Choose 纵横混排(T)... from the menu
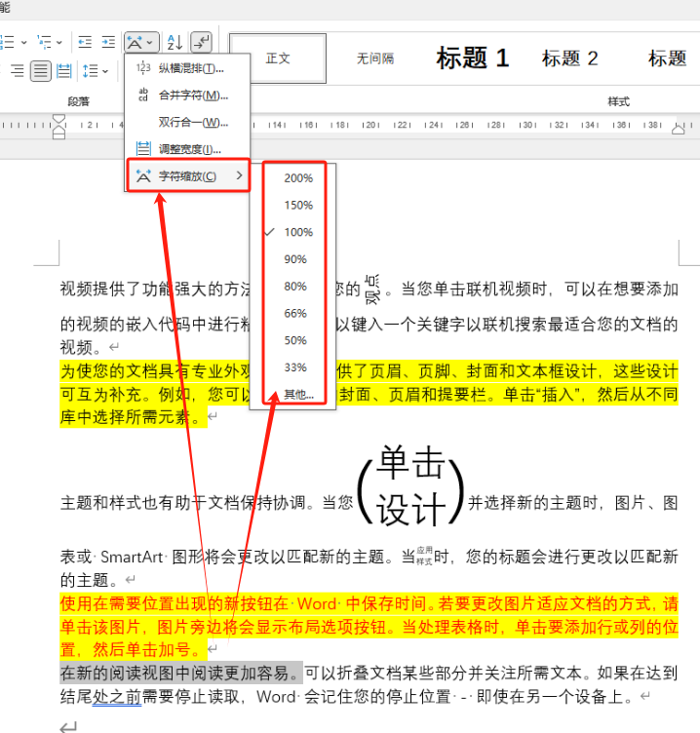The height and width of the screenshot is (733, 700). pyautogui.click(x=187, y=68)
